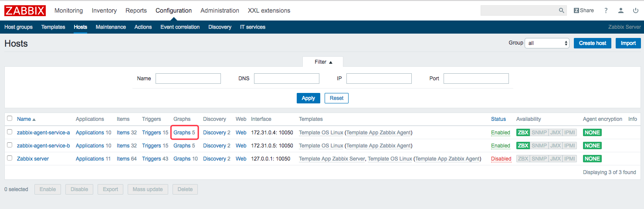Open Discovery 2 for zabbix-agent-service-b

click(x=217, y=146)
